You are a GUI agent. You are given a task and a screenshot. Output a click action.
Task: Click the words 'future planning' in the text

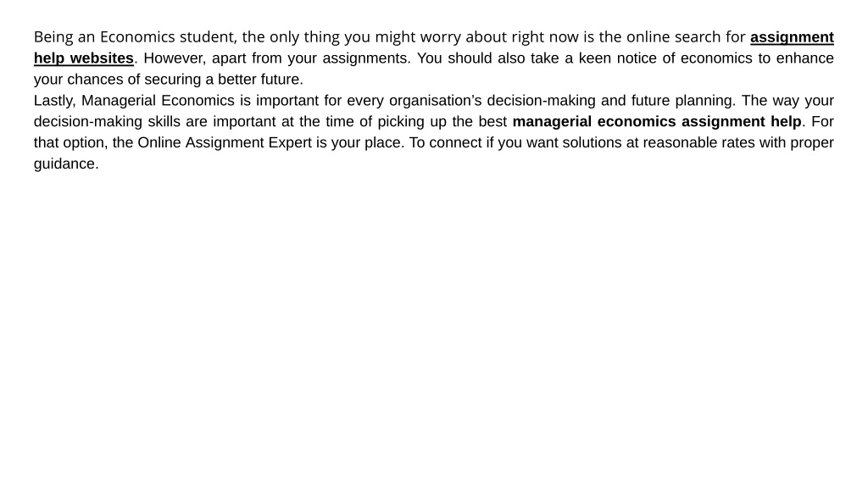point(683,101)
